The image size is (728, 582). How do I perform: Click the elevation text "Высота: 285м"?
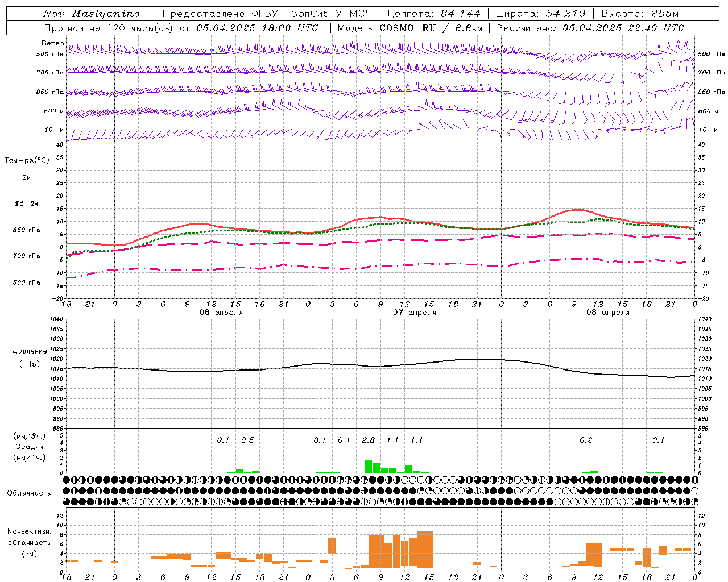pyautogui.click(x=640, y=14)
